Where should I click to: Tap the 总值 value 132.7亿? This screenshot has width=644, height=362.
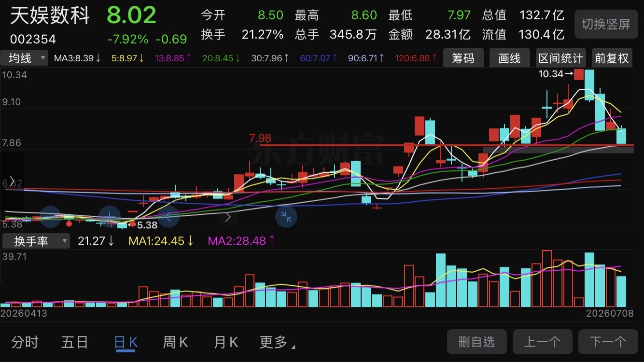pyautogui.click(x=542, y=15)
